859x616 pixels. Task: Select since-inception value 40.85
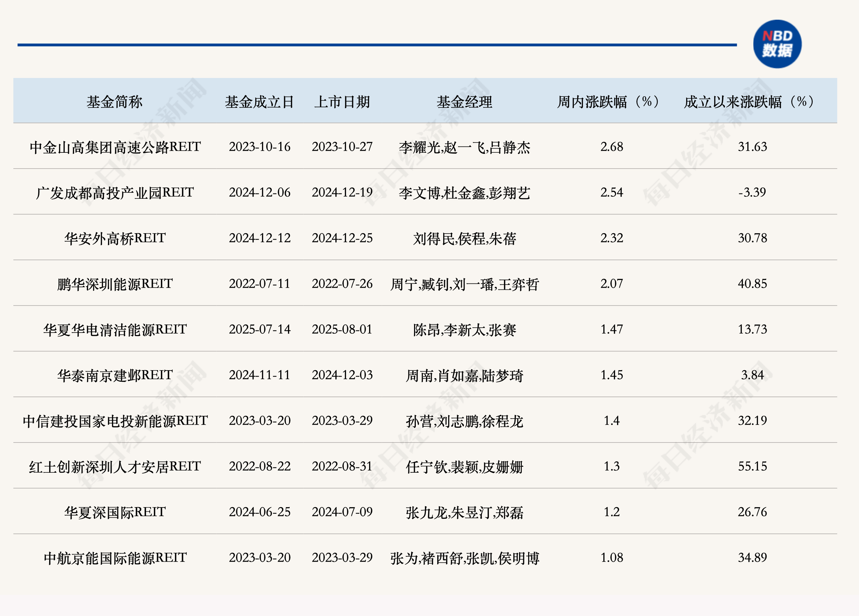coord(752,284)
